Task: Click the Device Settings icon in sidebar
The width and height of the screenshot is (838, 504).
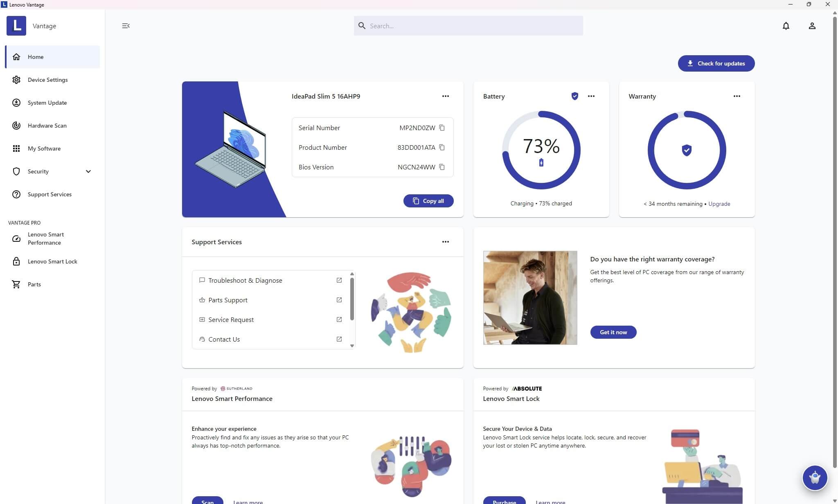Action: pos(16,80)
